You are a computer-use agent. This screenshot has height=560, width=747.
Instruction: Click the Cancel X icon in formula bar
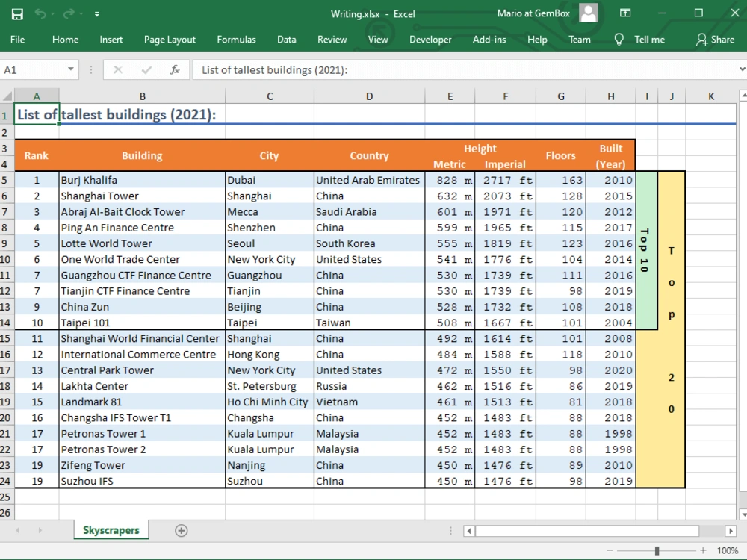click(x=118, y=70)
